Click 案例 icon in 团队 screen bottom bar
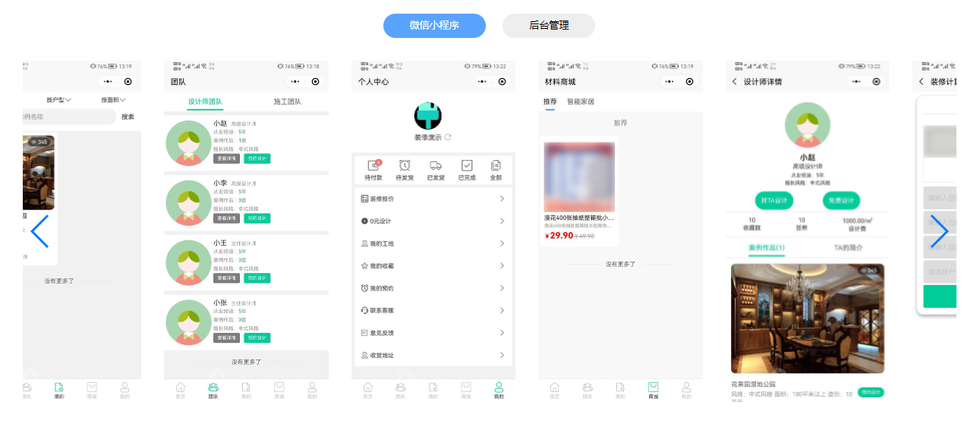980x430 pixels. 246,390
